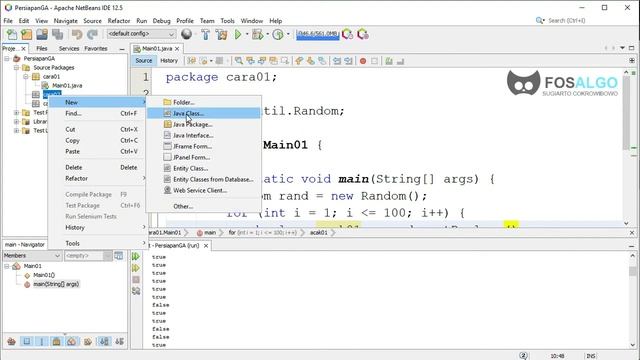Toggle Show Non-Public Members in Navigator
This screenshot has height=360, width=640.
57,341
